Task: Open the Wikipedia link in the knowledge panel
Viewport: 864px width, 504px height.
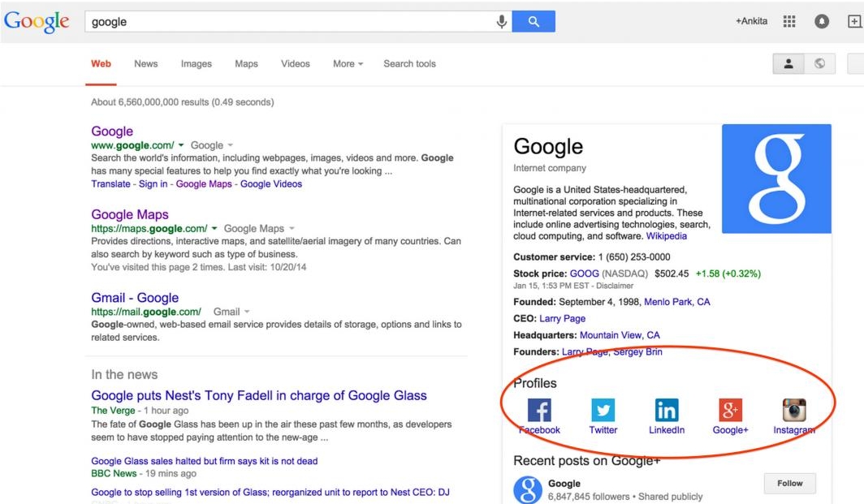Action: (x=667, y=236)
